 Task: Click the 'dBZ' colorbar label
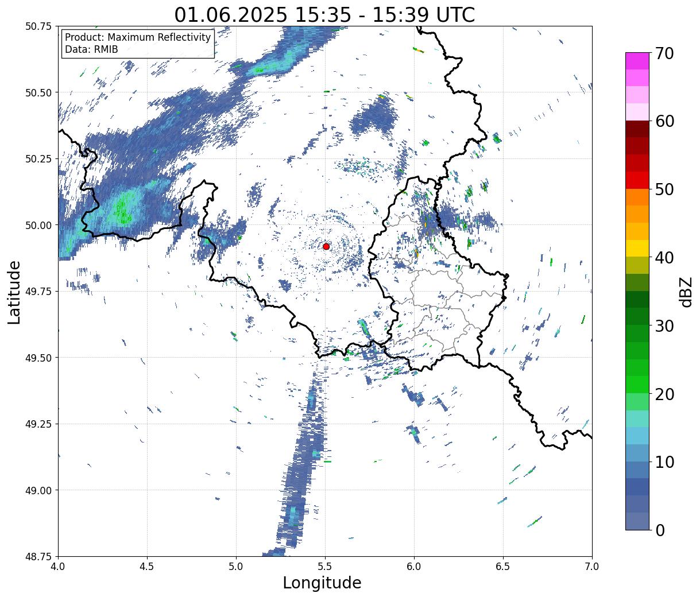click(686, 291)
